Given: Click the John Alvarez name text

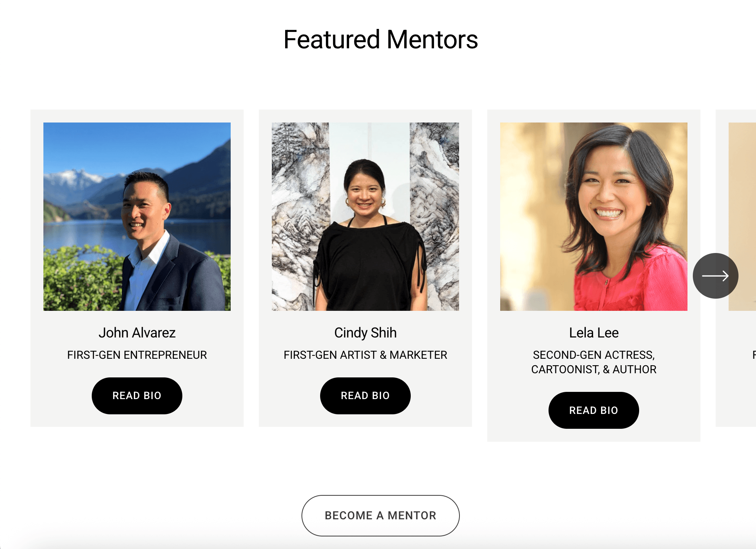Looking at the screenshot, I should click(137, 333).
